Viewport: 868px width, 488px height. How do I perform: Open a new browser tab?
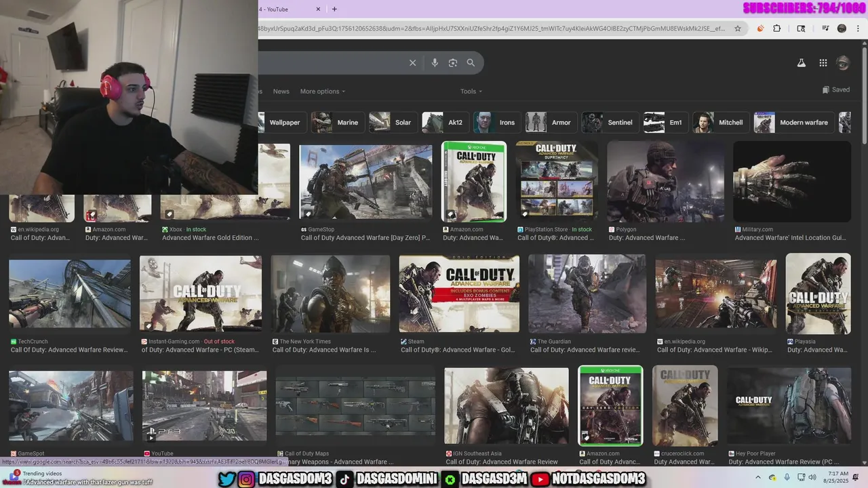click(x=334, y=9)
